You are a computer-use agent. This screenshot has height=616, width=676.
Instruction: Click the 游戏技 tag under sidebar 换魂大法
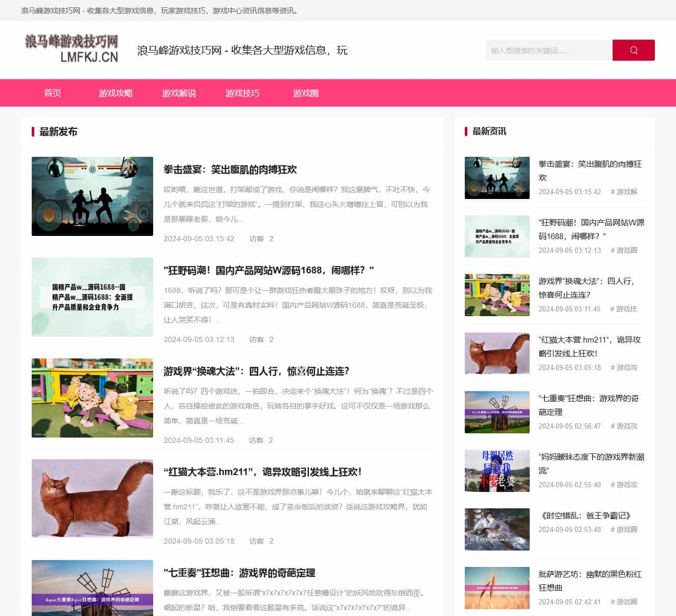click(624, 309)
